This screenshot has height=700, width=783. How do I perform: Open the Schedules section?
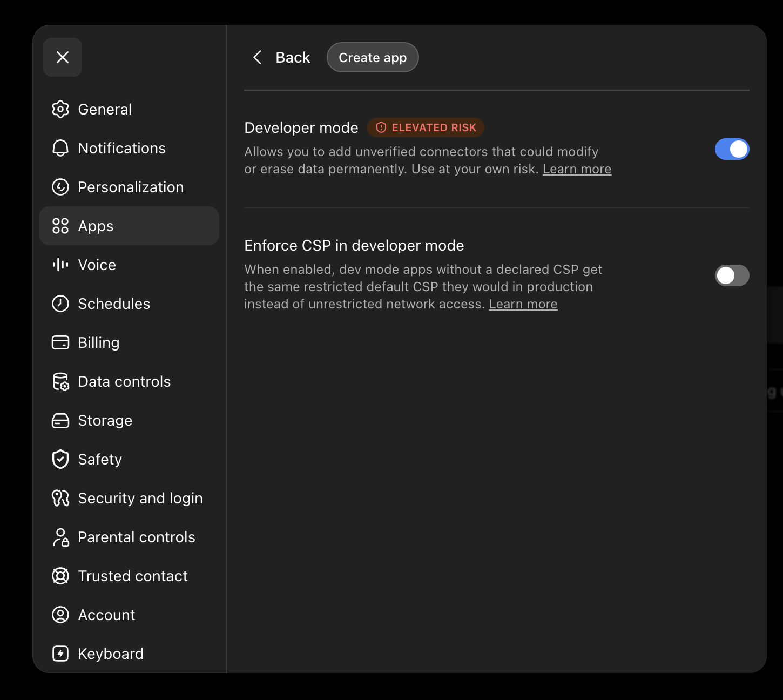pos(129,304)
